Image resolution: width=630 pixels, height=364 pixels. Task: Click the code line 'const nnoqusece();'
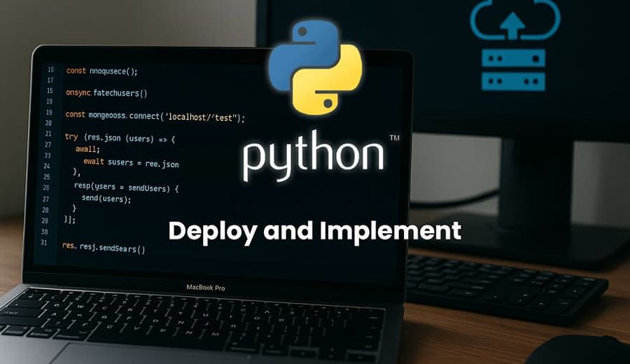pos(101,71)
